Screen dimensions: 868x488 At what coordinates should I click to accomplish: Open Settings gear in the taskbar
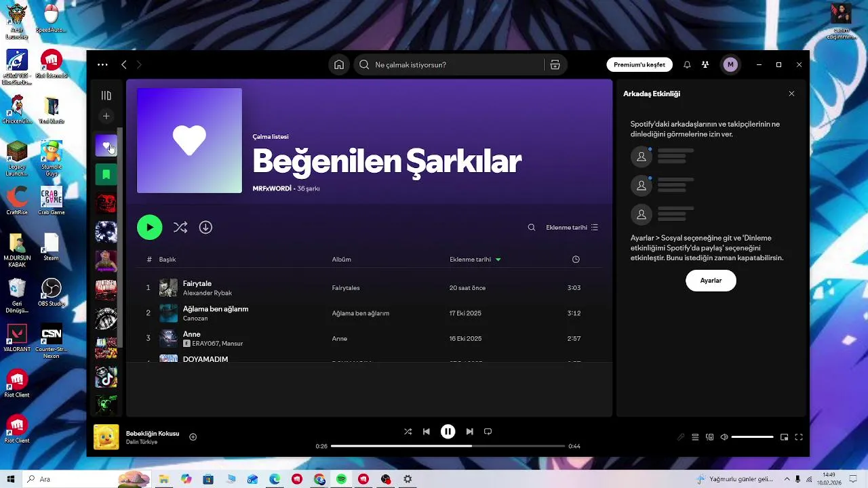pos(408,479)
